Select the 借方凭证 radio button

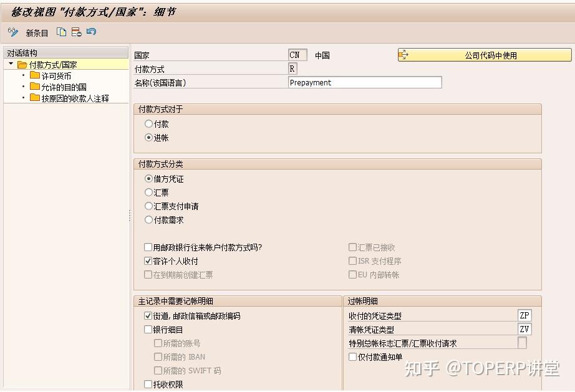148,179
